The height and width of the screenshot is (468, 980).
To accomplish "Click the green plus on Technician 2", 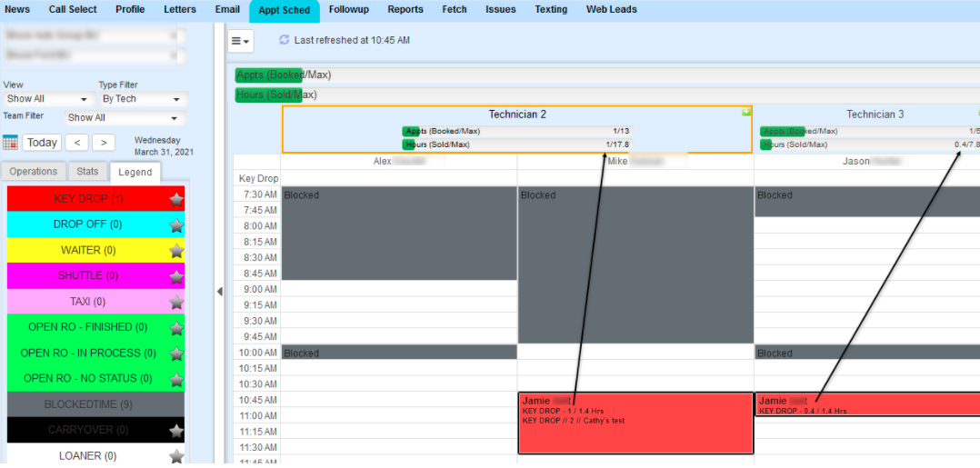I will coord(746,112).
